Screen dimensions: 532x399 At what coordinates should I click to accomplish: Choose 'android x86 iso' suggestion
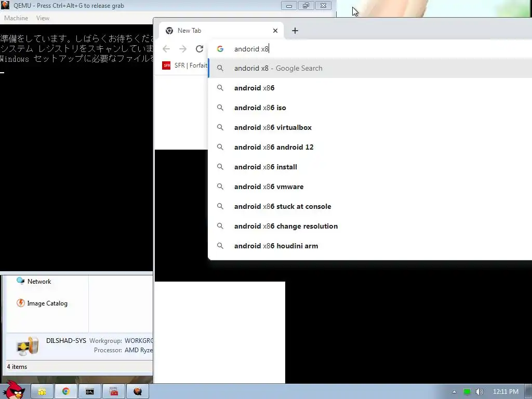(370, 108)
